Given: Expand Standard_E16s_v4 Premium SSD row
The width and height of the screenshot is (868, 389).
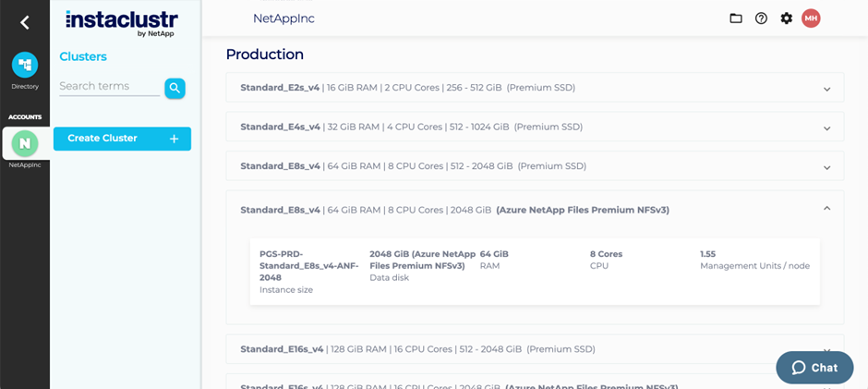Looking at the screenshot, I should 535,349.
